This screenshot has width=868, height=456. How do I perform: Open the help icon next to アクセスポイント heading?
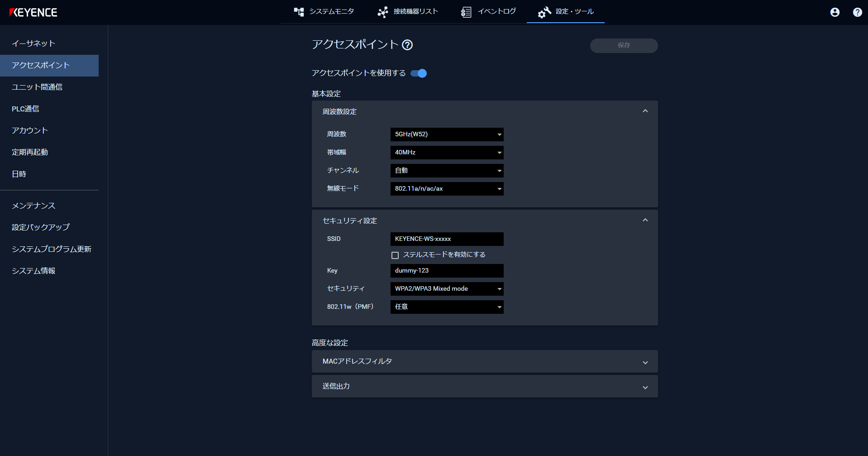point(407,44)
